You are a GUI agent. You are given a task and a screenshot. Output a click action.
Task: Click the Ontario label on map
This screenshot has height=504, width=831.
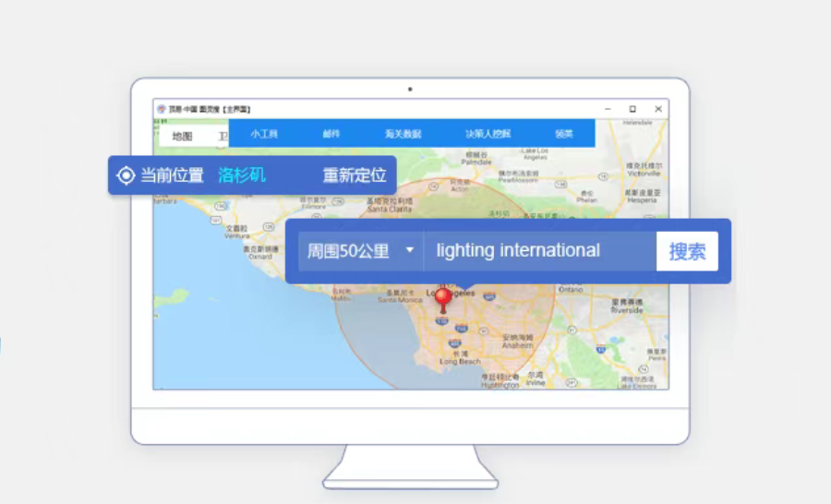pyautogui.click(x=571, y=289)
